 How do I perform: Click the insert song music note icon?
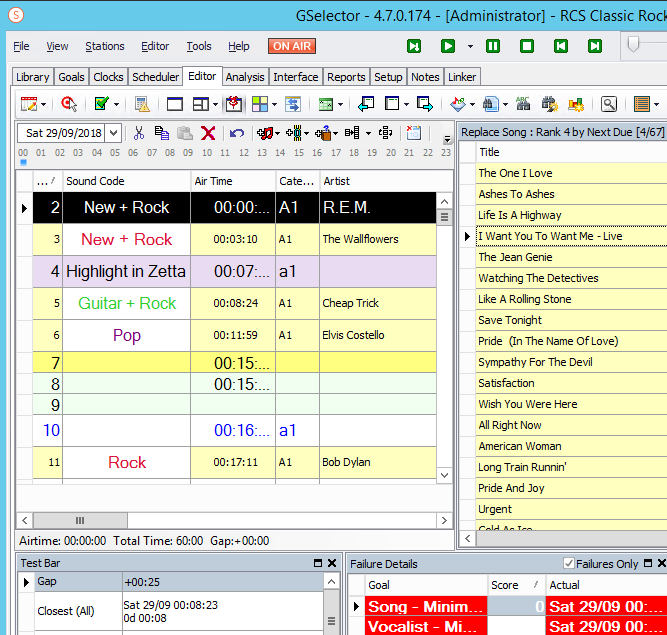(x=265, y=133)
